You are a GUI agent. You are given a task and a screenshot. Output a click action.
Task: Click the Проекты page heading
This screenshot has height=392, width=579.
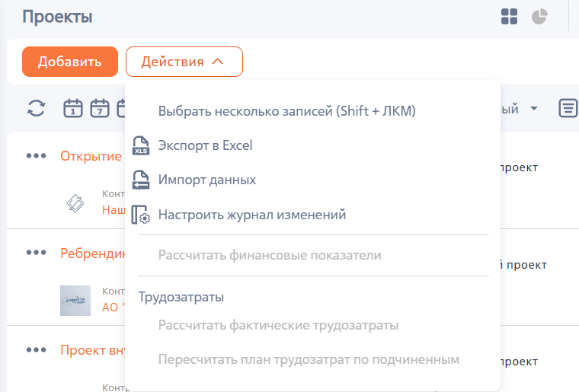57,17
